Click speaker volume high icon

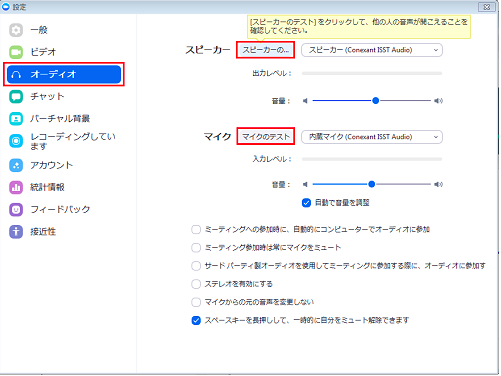438,101
